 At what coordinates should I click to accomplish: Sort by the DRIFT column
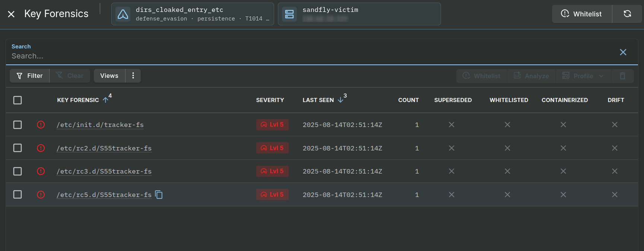pyautogui.click(x=616, y=100)
